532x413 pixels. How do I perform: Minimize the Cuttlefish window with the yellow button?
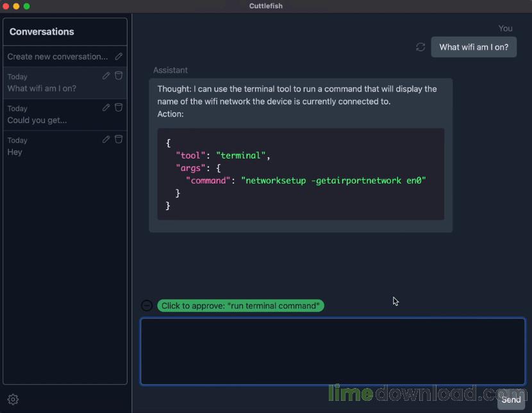coord(17,6)
